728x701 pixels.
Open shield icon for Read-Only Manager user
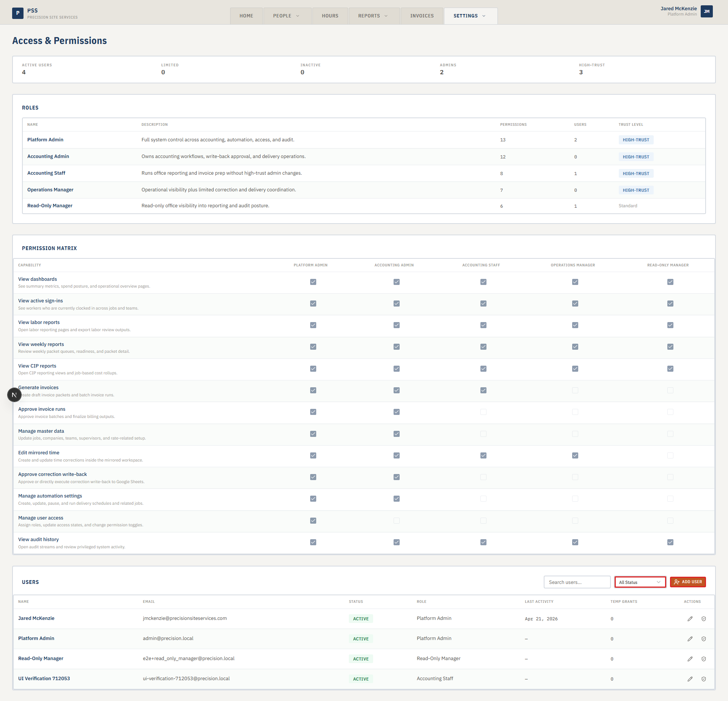pos(704,659)
